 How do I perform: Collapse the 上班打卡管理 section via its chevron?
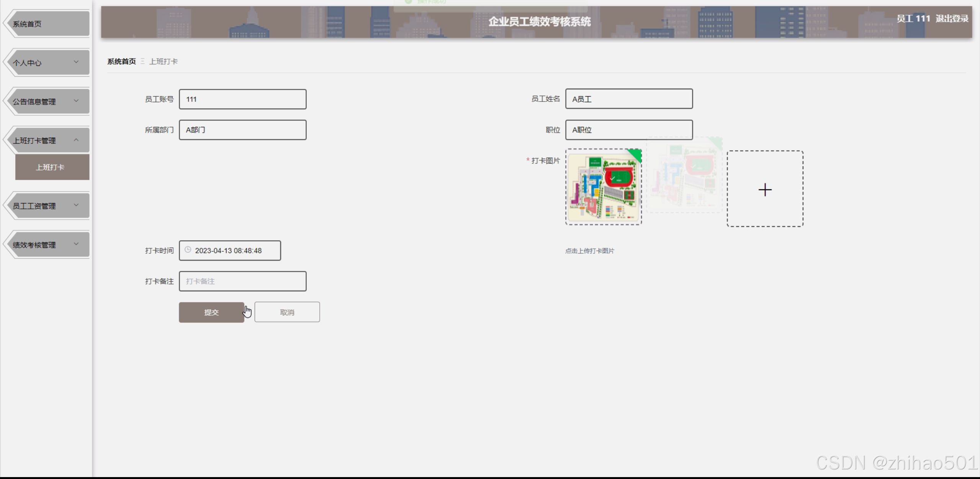(76, 139)
